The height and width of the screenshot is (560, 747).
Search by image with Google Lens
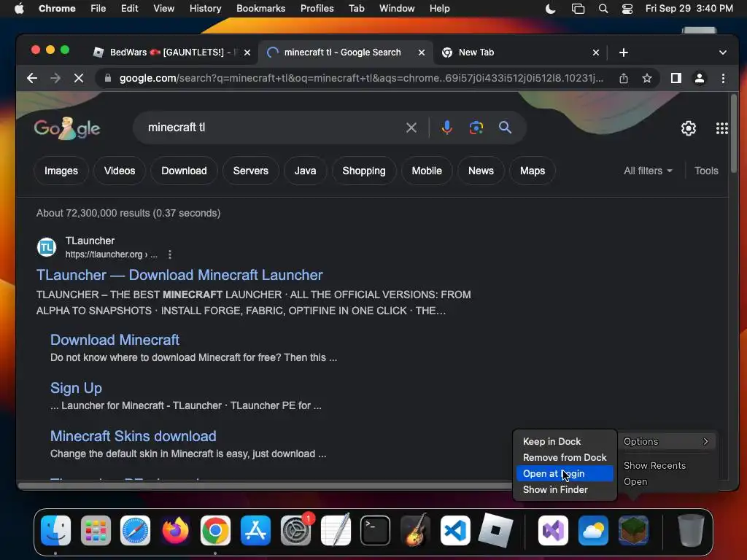point(476,128)
